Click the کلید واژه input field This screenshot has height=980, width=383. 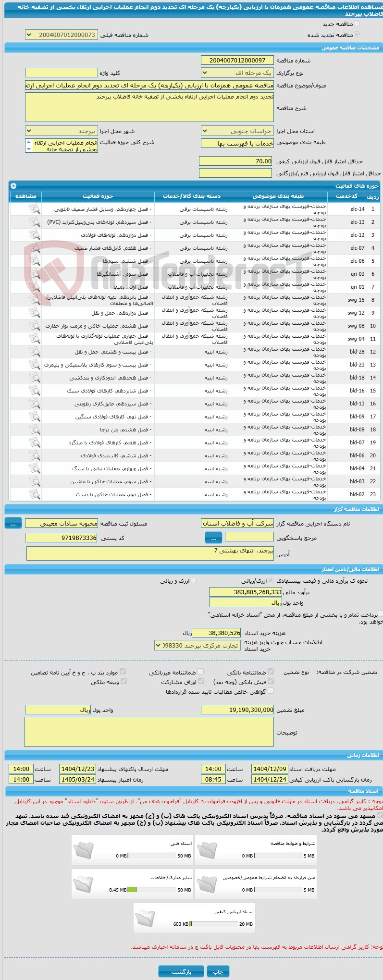tap(62, 73)
